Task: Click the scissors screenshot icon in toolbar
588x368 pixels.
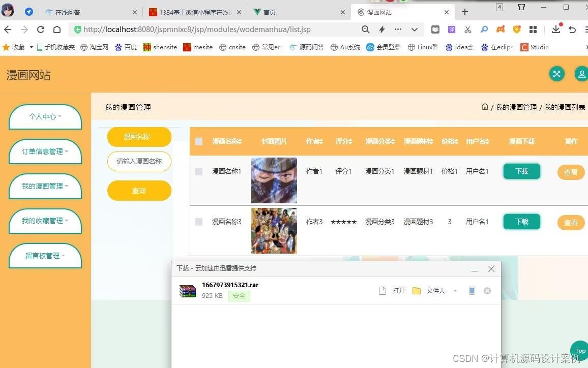Action: tap(467, 29)
